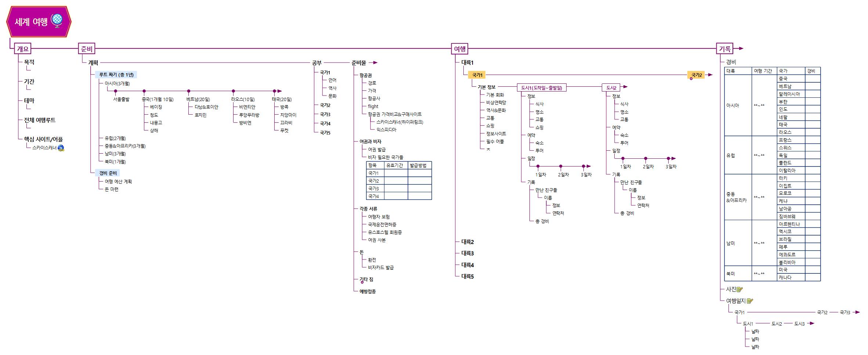
Task: Select the 준비 main branch box
Action: (x=87, y=49)
